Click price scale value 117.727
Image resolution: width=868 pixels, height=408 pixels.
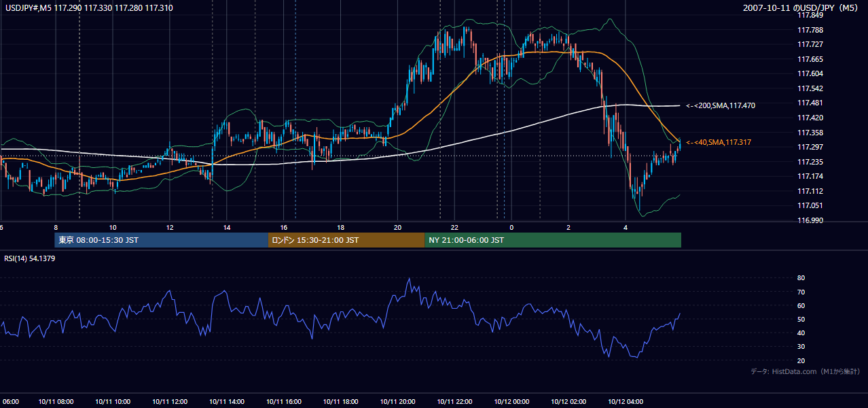pos(809,44)
